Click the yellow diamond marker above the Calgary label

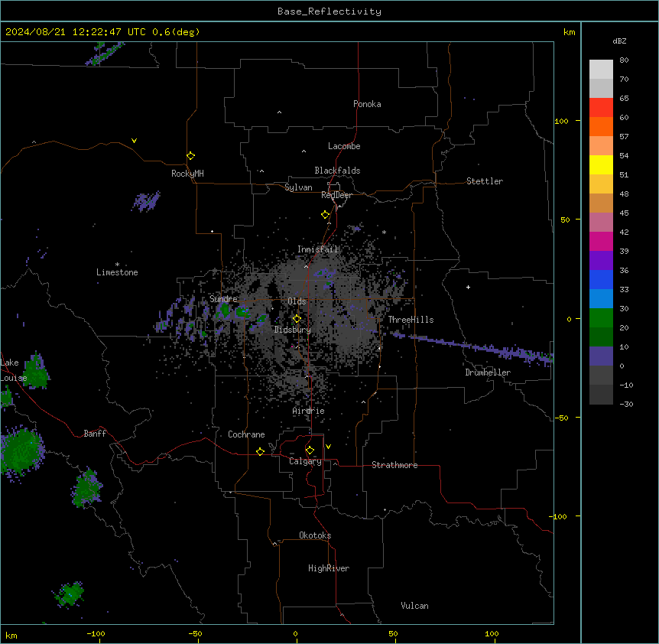[x=310, y=450]
